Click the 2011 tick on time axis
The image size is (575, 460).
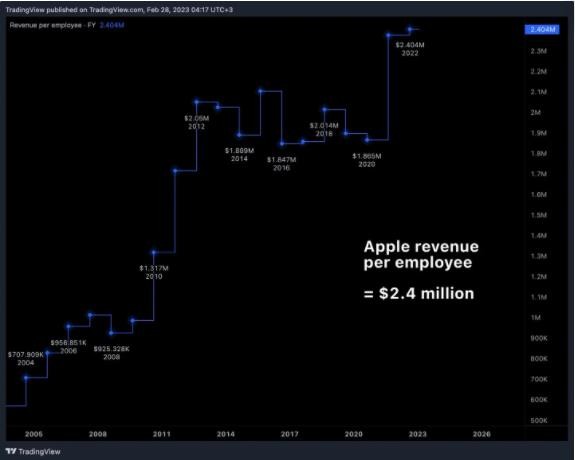(x=162, y=434)
